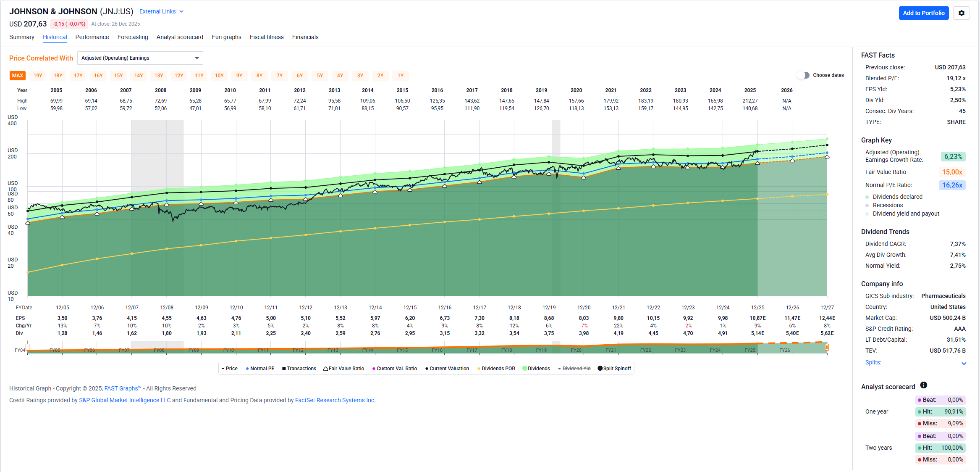
Task: Click the Analyst scorecard info icon
Action: 923,385
